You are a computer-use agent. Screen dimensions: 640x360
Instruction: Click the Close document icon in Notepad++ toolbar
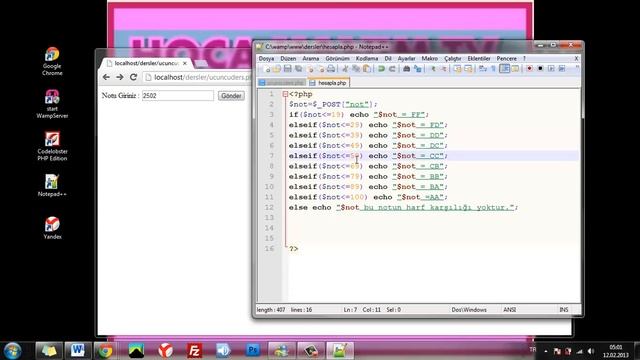(x=311, y=69)
